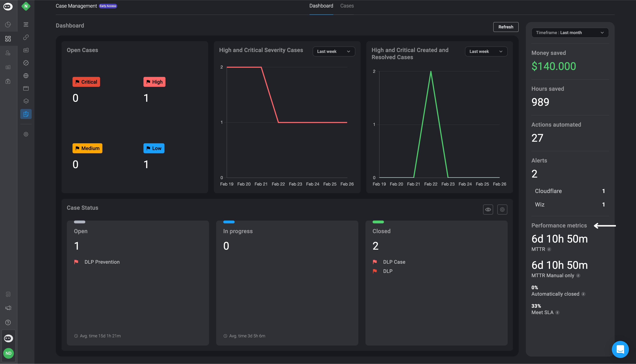Select the highlighted case management clipboard icon
Viewport: 636px width, 364px height.
coord(26,114)
